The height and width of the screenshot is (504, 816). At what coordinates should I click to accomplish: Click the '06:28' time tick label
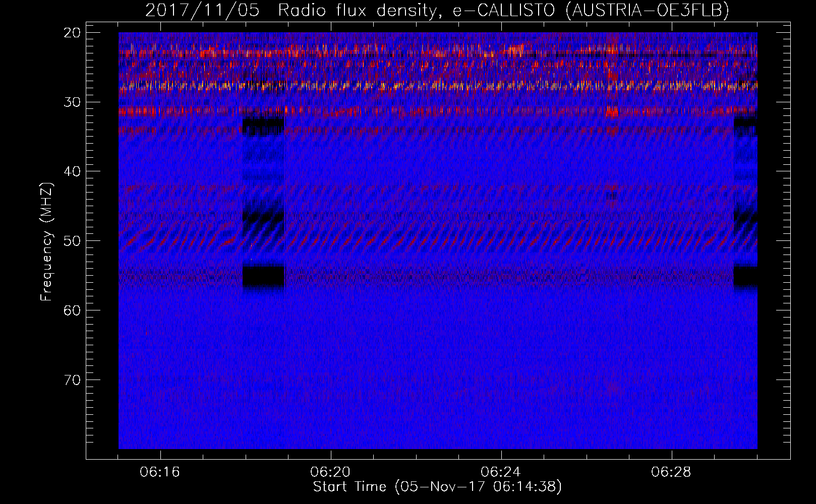pyautogui.click(x=671, y=472)
